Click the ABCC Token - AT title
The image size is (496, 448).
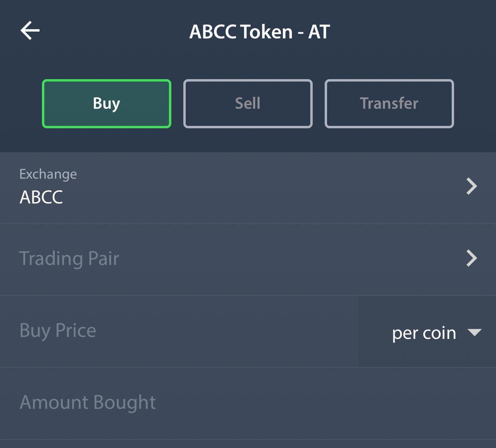point(260,32)
